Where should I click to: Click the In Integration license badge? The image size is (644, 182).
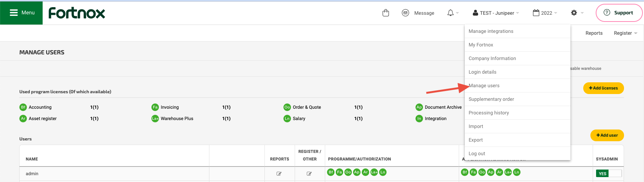(x=419, y=119)
